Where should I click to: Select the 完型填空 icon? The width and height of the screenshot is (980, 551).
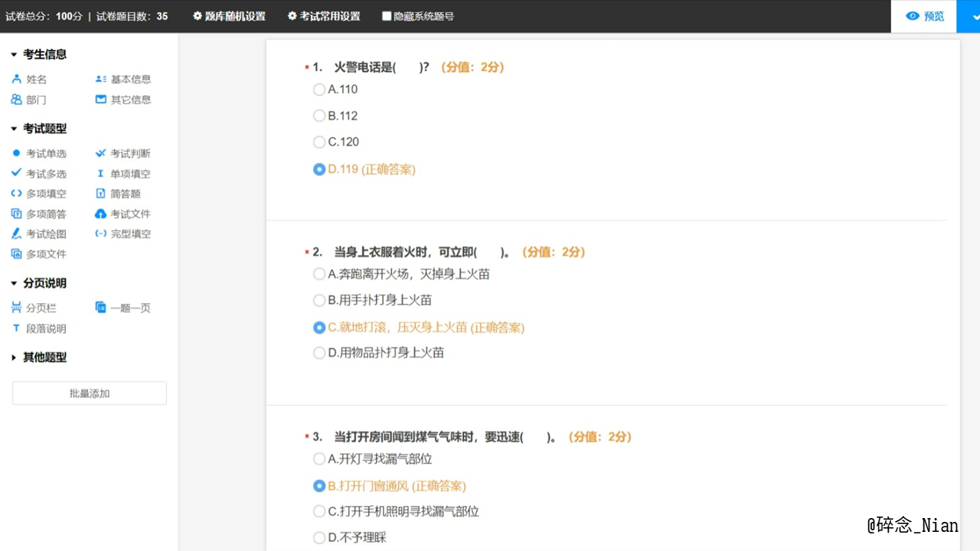tap(100, 233)
